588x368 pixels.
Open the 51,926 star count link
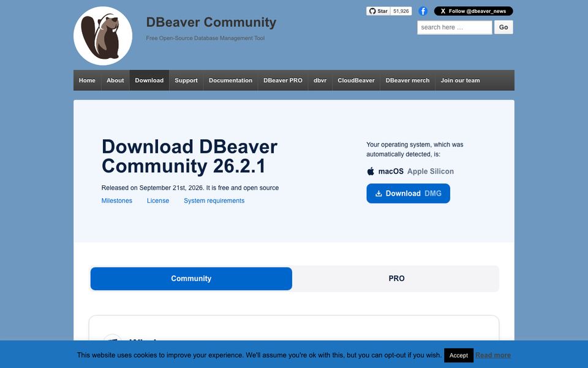pos(401,11)
